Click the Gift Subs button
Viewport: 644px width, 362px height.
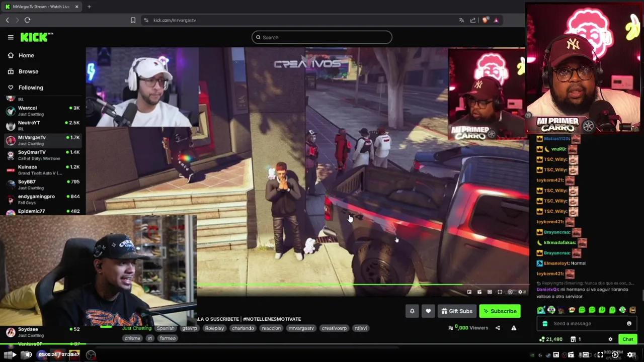(457, 311)
